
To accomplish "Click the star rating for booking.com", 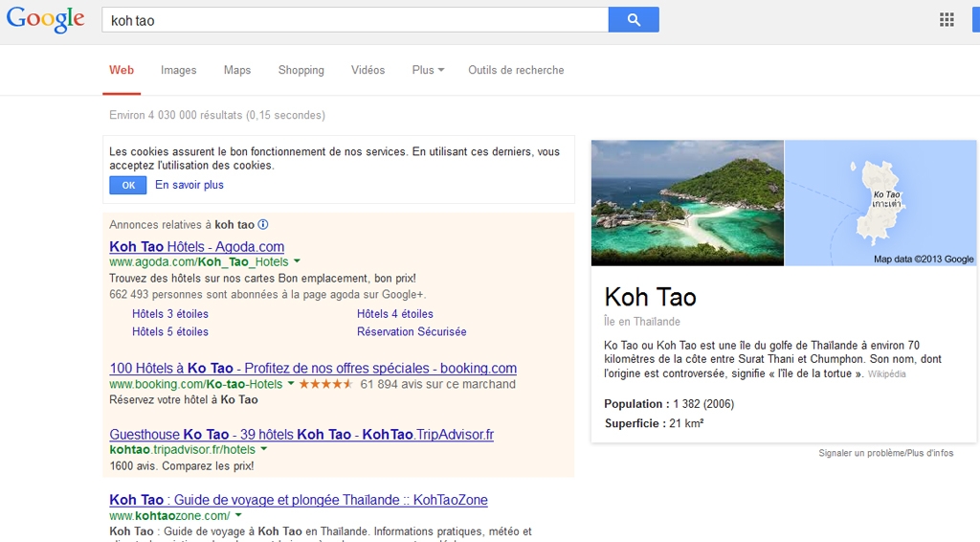I will click(x=325, y=384).
